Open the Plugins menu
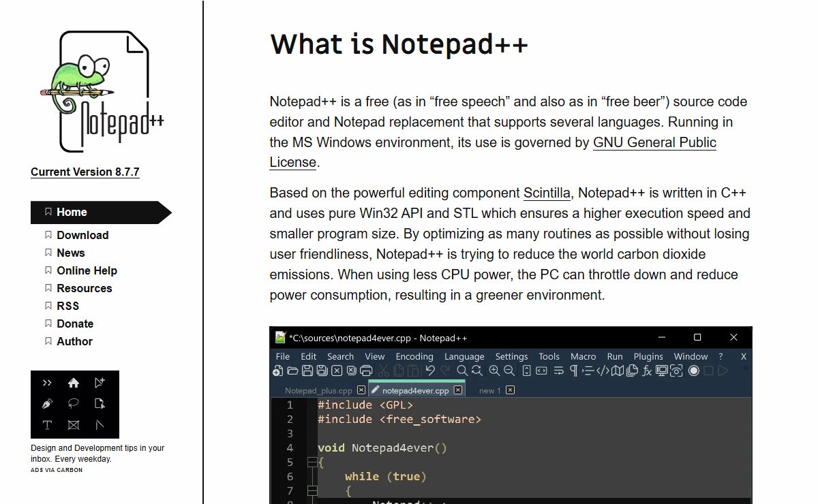The width and height of the screenshot is (818, 504). (x=648, y=356)
